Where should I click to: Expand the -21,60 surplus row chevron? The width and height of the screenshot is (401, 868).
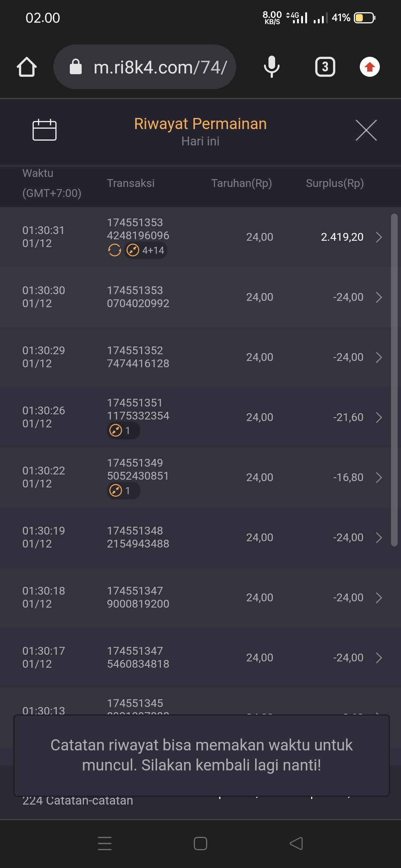(379, 417)
